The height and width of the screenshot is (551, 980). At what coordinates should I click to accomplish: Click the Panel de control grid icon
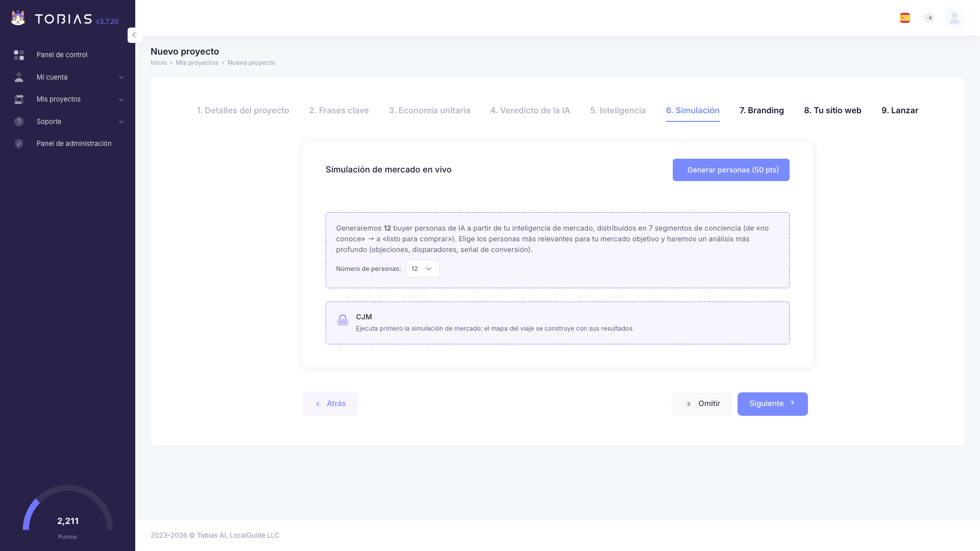(19, 55)
